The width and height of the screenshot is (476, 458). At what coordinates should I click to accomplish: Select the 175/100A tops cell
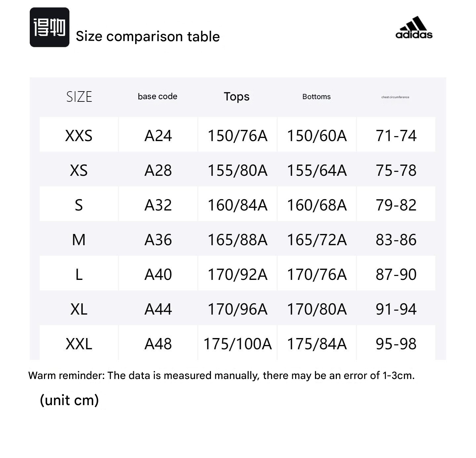(x=237, y=344)
